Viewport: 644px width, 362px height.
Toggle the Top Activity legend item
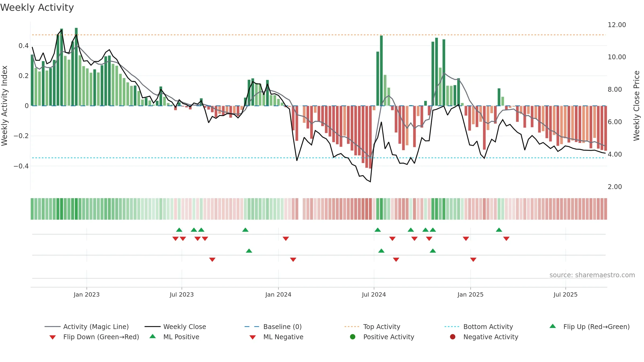372,327
